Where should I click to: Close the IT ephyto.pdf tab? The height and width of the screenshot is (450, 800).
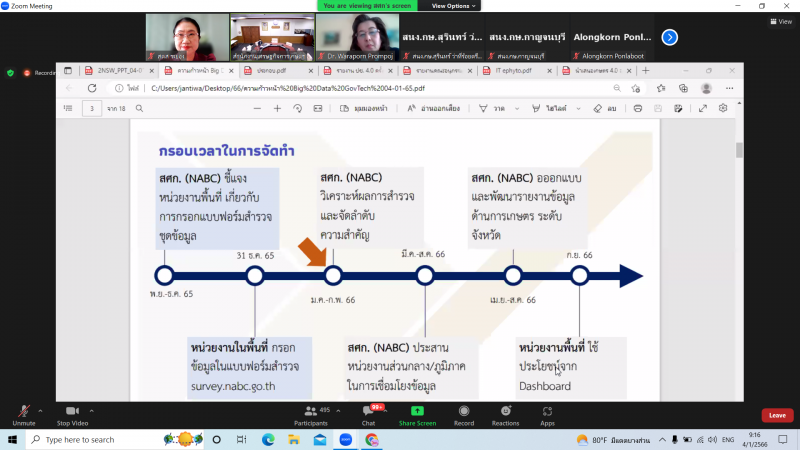tap(549, 71)
